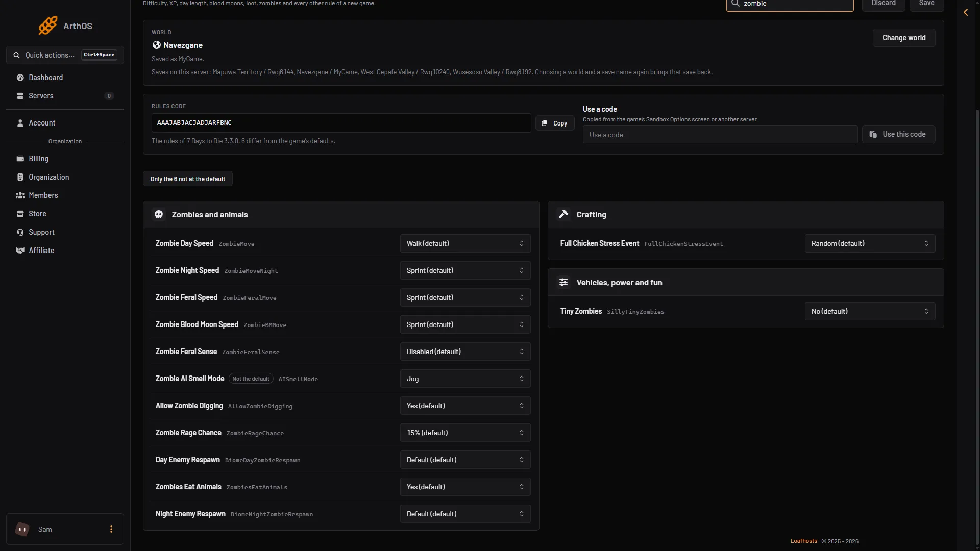Open the Full Chicken Stress Event dropdown
The width and height of the screenshot is (980, 551).
(870, 244)
